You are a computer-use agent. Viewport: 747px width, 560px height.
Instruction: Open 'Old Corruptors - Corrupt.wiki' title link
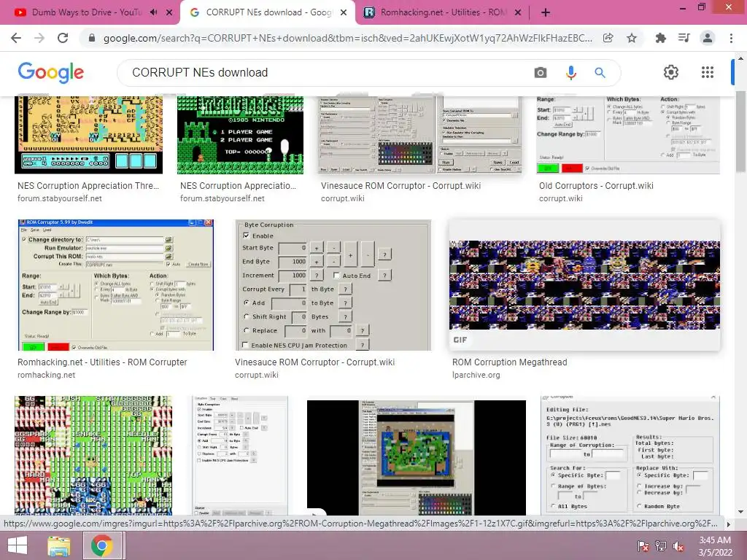pyautogui.click(x=596, y=186)
